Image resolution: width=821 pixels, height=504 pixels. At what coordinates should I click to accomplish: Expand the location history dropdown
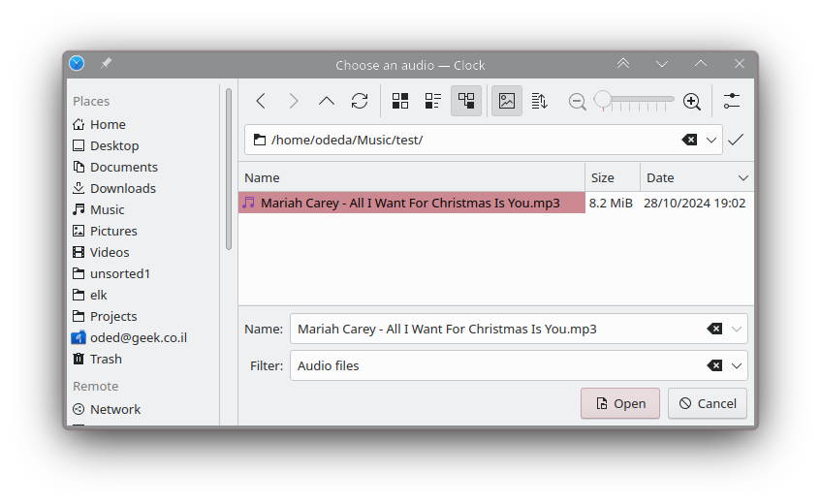click(x=711, y=140)
